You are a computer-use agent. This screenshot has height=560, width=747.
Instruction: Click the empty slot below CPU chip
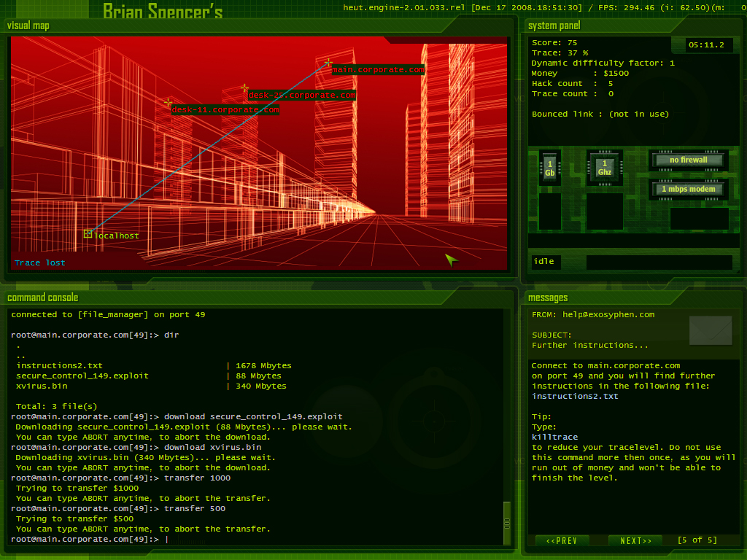pos(605,211)
